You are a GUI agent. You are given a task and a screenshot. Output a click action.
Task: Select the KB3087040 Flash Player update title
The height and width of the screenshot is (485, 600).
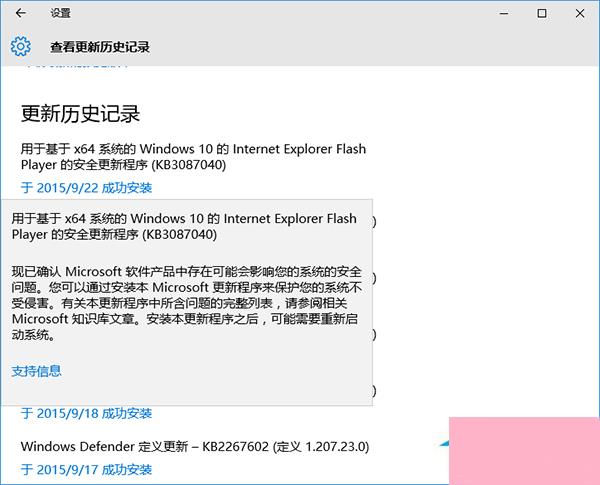193,157
